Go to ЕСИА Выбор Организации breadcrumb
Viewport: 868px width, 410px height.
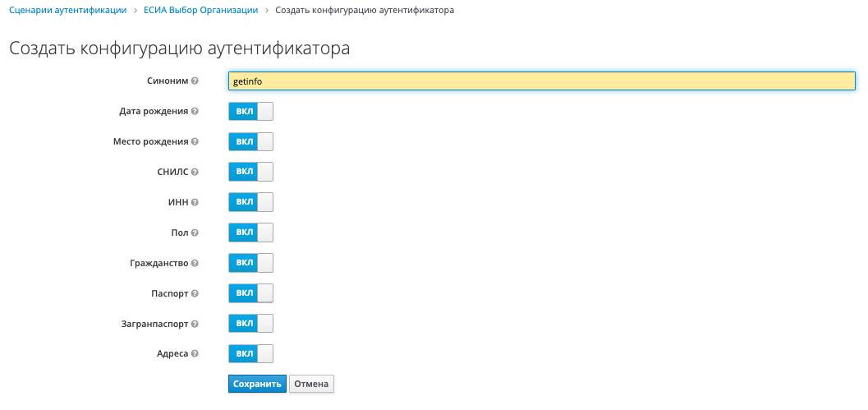click(200, 11)
